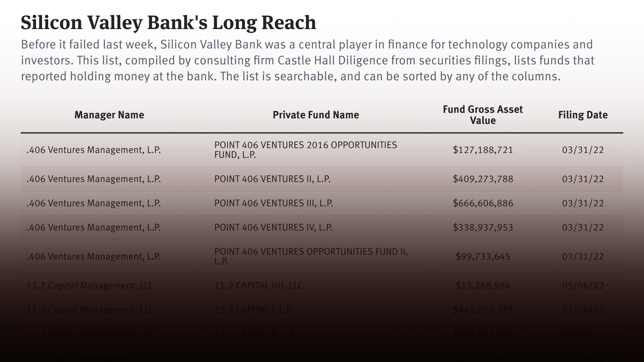Click the $99,733,645 asset value
This screenshot has width=644, height=362.
click(483, 256)
